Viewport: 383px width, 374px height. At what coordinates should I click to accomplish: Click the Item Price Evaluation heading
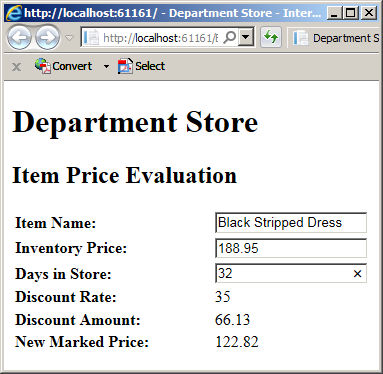tap(124, 175)
